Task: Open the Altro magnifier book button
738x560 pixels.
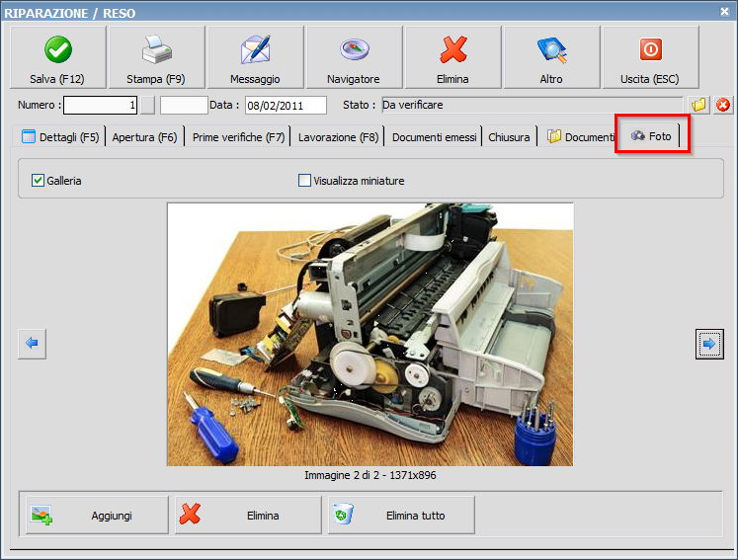Action: (552, 57)
